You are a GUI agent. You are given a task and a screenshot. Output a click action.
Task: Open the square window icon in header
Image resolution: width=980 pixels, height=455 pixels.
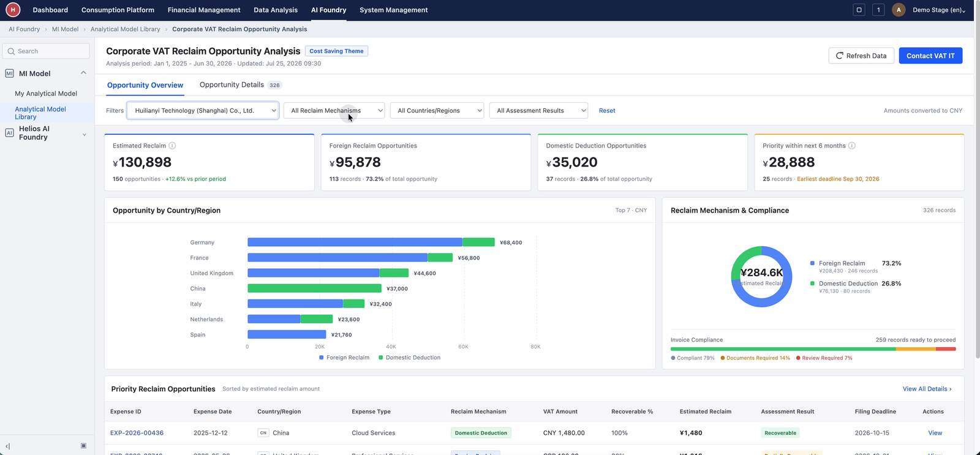(859, 10)
